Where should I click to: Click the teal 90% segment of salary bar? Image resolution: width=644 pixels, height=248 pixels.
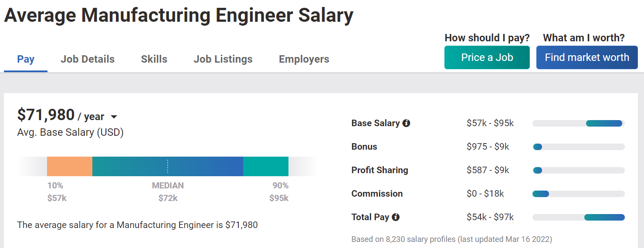pos(266,166)
